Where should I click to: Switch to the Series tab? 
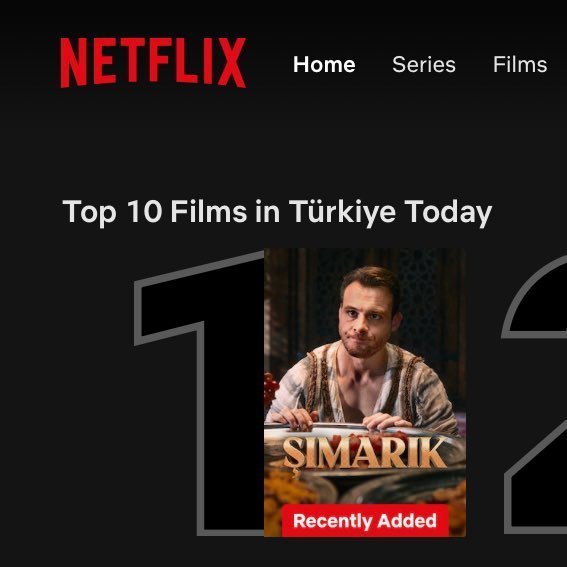coord(424,65)
